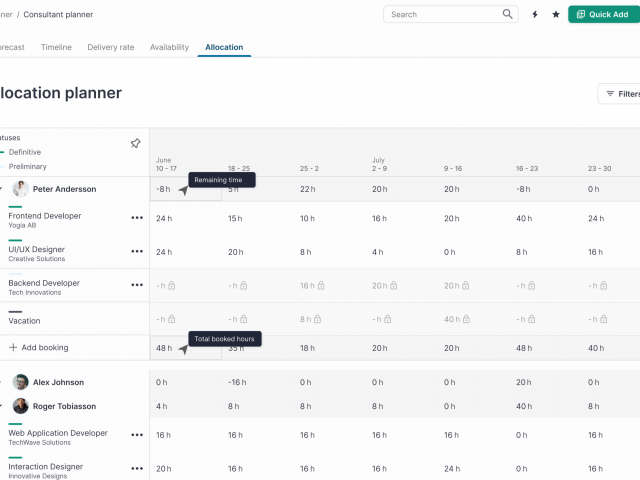Pin the statuses panel with pin icon
The image size is (640, 480).
135,144
